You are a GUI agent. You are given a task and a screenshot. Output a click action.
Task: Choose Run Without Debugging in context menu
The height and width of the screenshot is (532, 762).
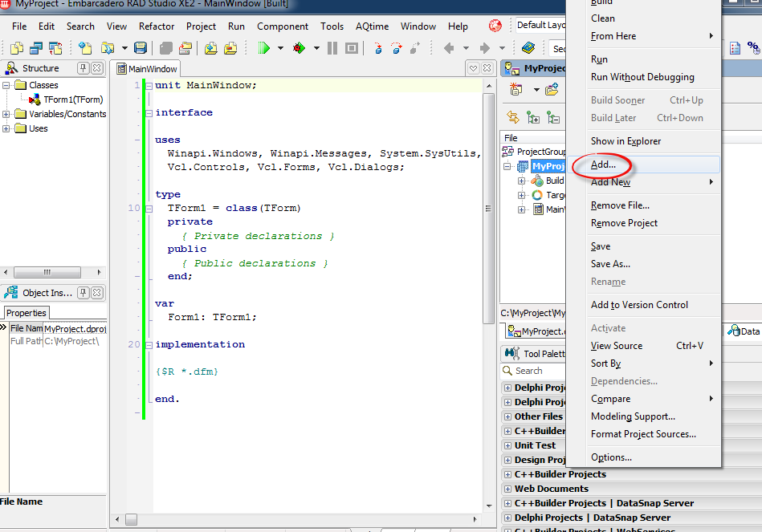click(x=643, y=77)
